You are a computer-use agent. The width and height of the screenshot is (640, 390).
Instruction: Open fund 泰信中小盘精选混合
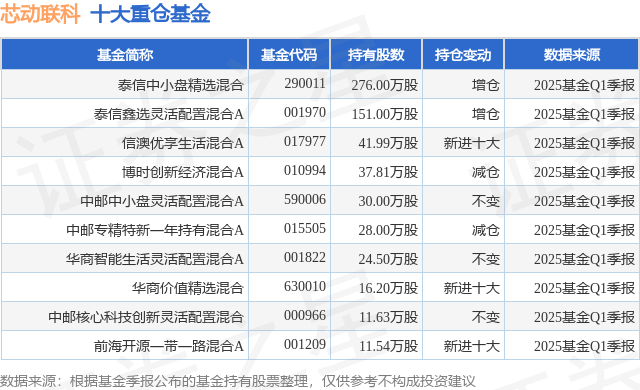pyautogui.click(x=181, y=85)
